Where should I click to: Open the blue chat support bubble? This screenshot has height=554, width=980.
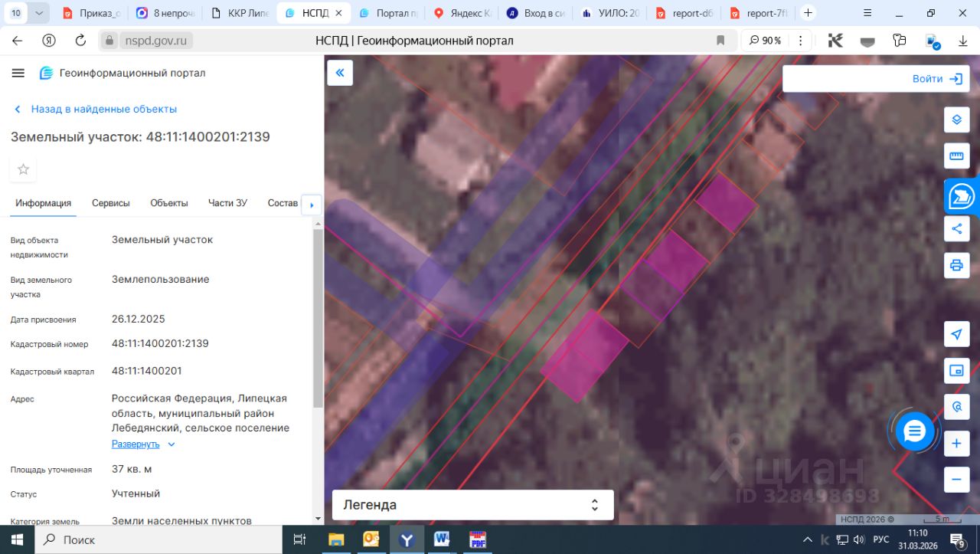click(915, 432)
